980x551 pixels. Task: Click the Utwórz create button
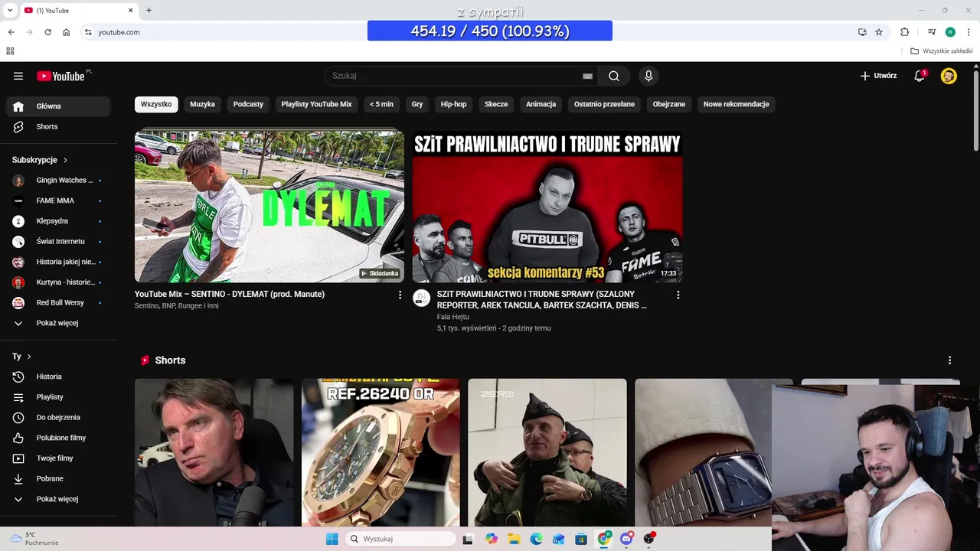pyautogui.click(x=878, y=76)
